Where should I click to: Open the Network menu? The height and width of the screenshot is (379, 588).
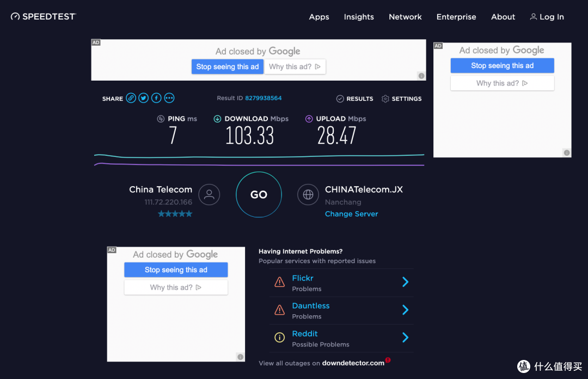405,17
